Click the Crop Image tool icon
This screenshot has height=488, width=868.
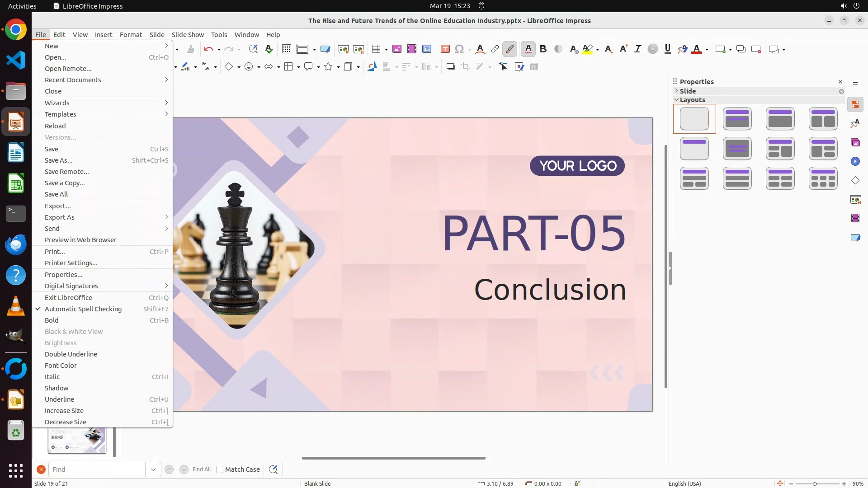click(x=465, y=67)
